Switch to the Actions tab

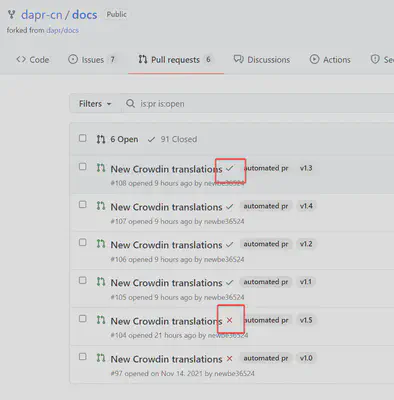pos(330,60)
